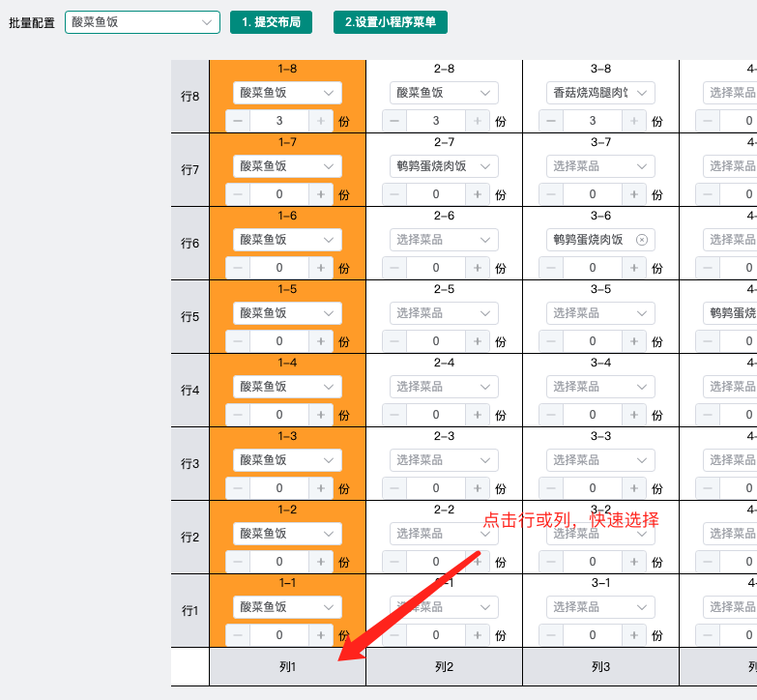
Task: Open 选择菜品 dropdown in cell 2-6
Action: [444, 240]
